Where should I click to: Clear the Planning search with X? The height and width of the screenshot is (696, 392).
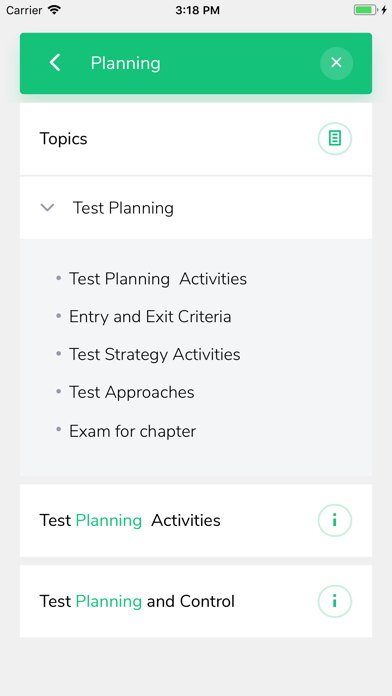[337, 63]
